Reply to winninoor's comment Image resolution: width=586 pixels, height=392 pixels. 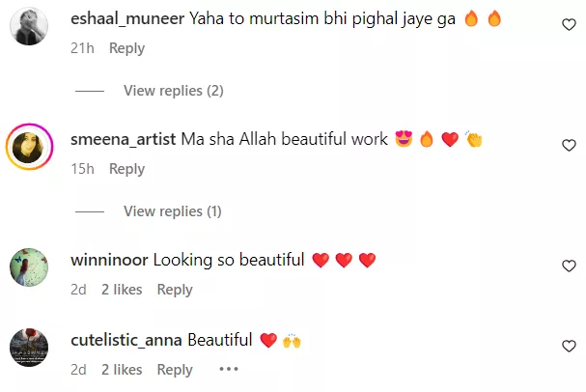point(175,290)
